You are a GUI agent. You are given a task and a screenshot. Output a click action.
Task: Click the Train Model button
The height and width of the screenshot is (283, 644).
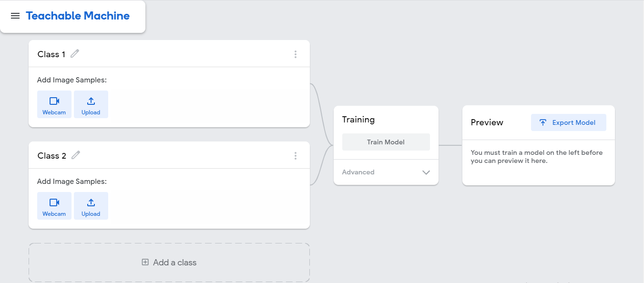click(386, 141)
